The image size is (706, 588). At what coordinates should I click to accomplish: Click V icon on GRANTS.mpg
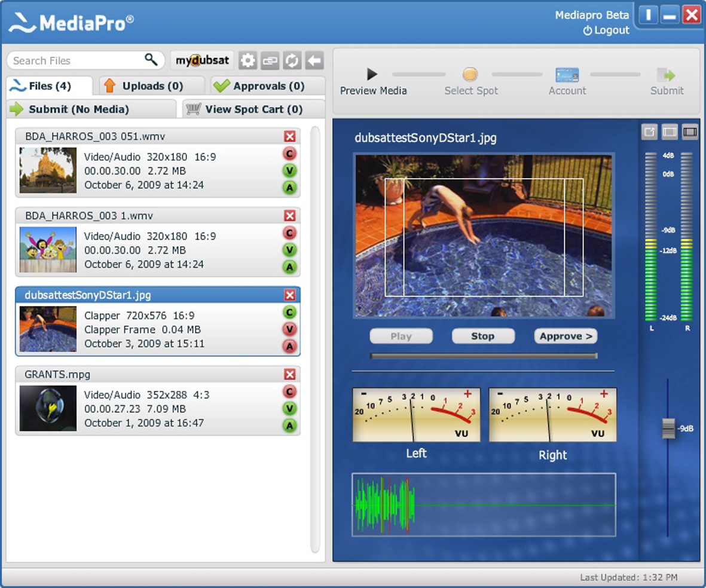point(290,408)
